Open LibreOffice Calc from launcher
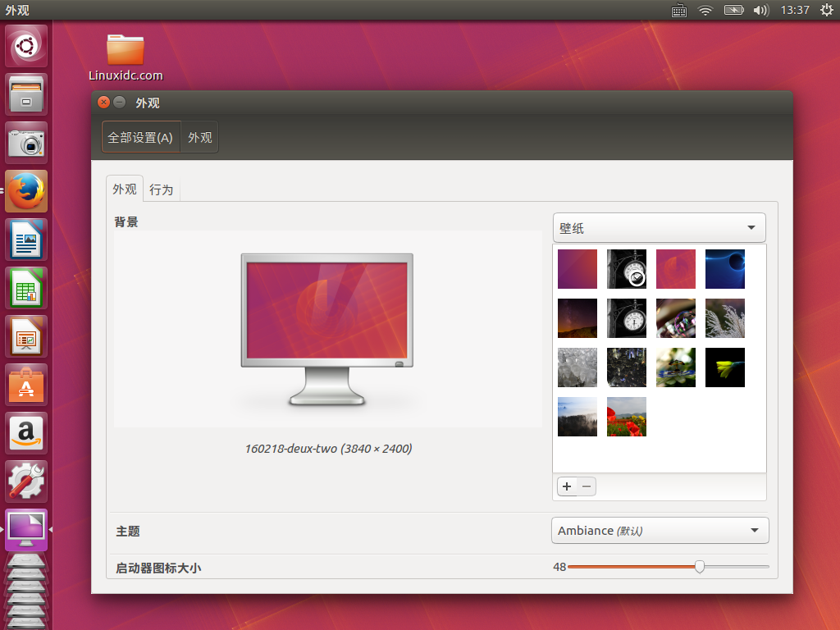Image resolution: width=840 pixels, height=630 pixels. click(x=26, y=288)
